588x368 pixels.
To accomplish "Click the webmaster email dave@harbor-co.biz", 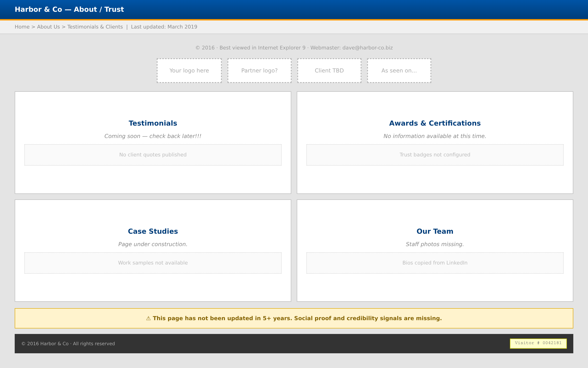I will click(x=367, y=48).
